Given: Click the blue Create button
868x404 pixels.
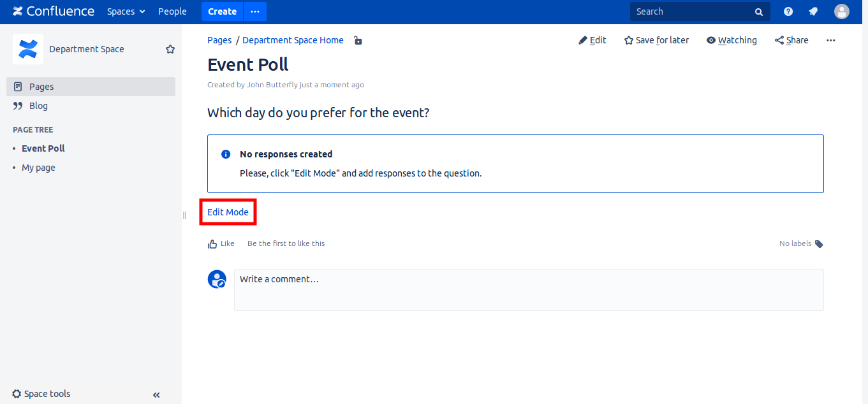Looking at the screenshot, I should [x=222, y=11].
